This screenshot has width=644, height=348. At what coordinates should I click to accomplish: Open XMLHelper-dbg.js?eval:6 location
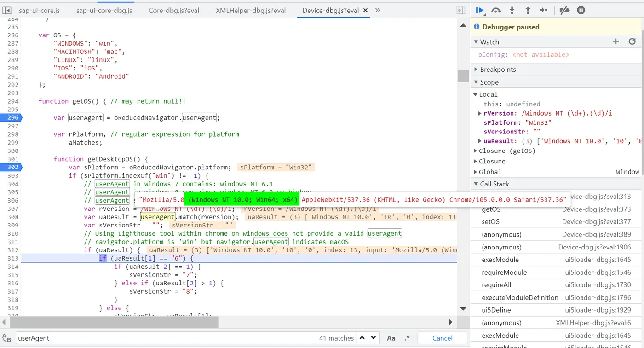[x=593, y=323]
